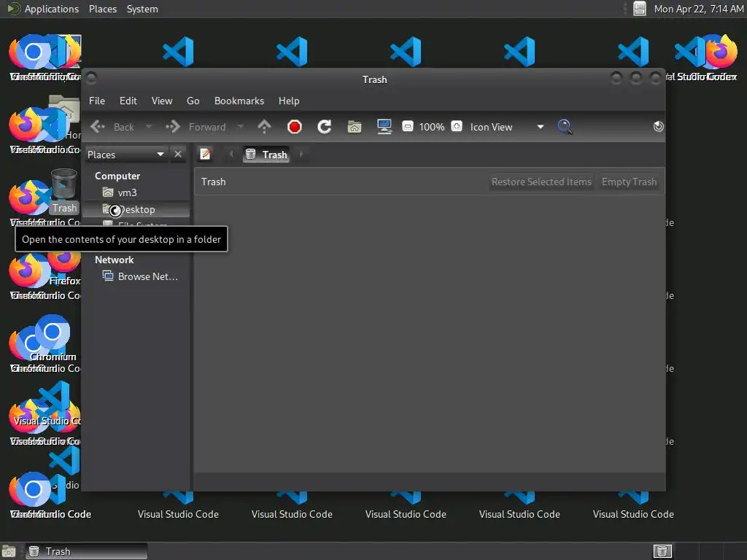
Task: Open vm3 home folder in sidebar
Action: [136, 192]
